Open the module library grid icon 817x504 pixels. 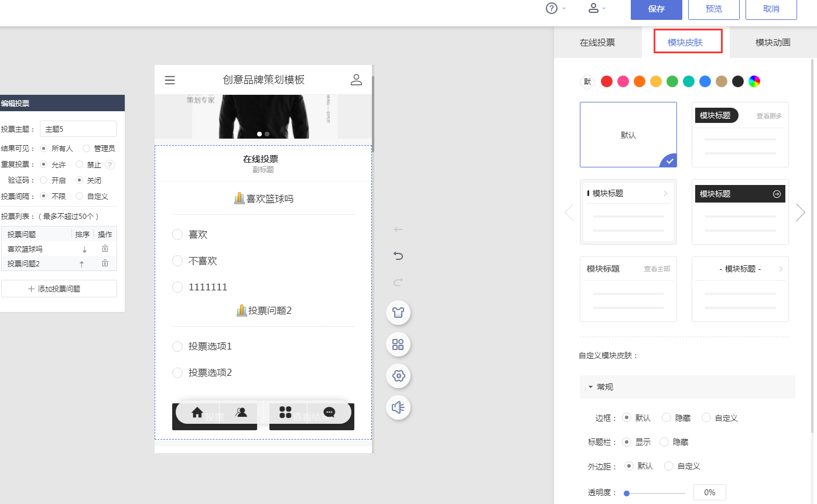click(x=398, y=344)
